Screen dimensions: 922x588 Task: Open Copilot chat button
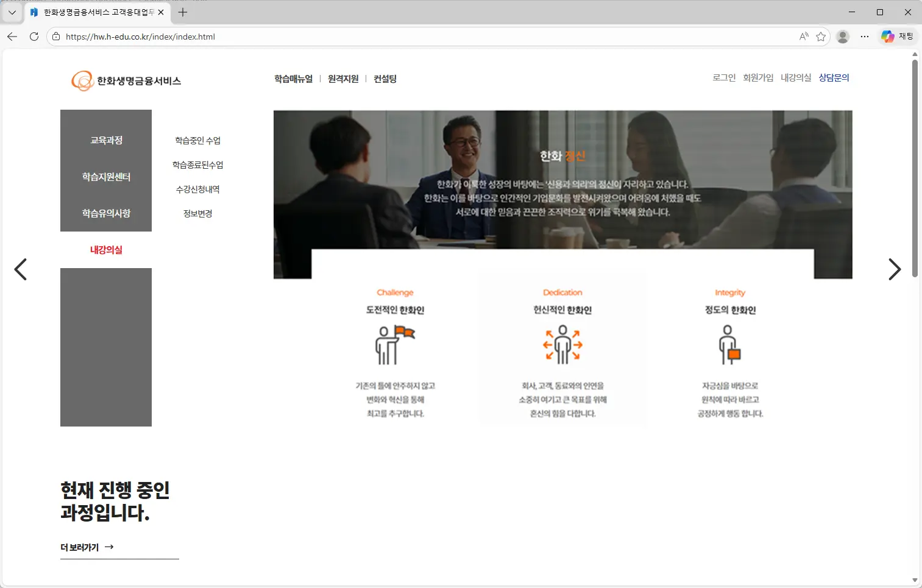(897, 37)
